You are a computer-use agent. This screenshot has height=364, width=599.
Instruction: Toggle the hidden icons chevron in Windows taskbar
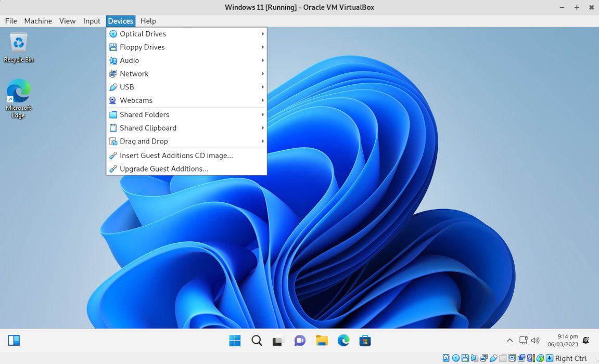tap(509, 340)
